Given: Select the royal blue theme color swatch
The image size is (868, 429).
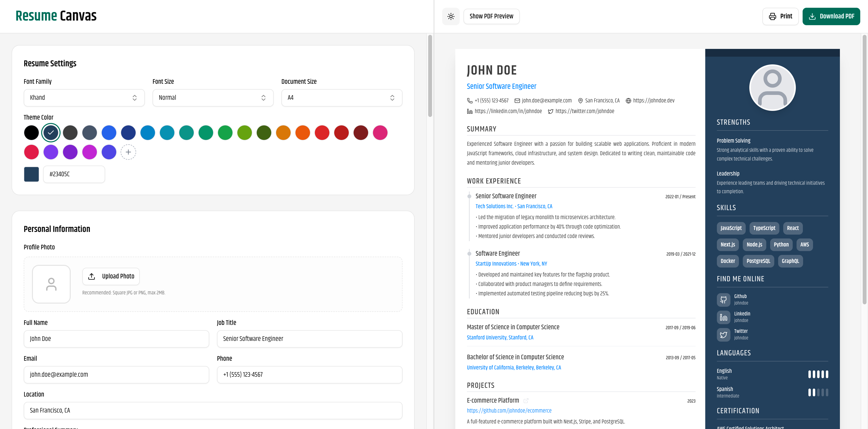Looking at the screenshot, I should coord(109,132).
